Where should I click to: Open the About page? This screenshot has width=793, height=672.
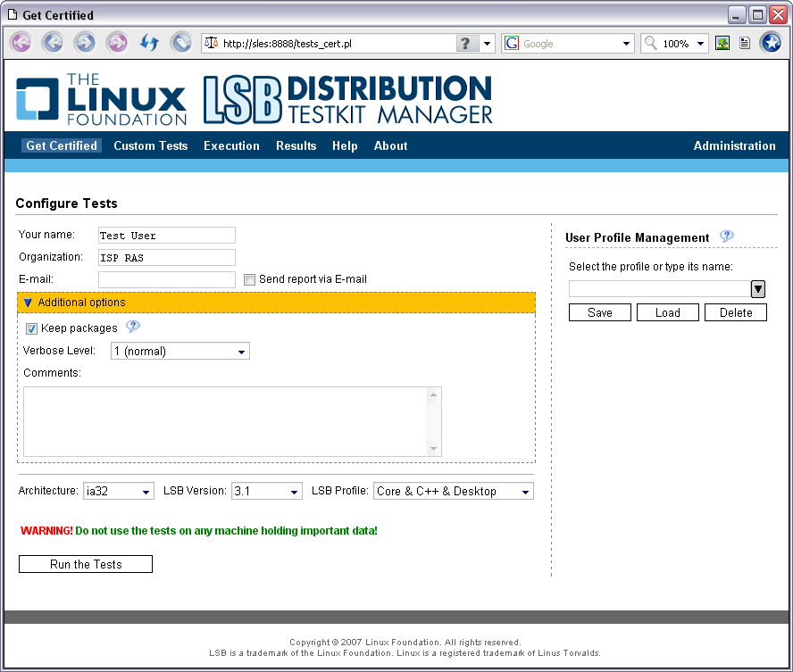click(390, 145)
